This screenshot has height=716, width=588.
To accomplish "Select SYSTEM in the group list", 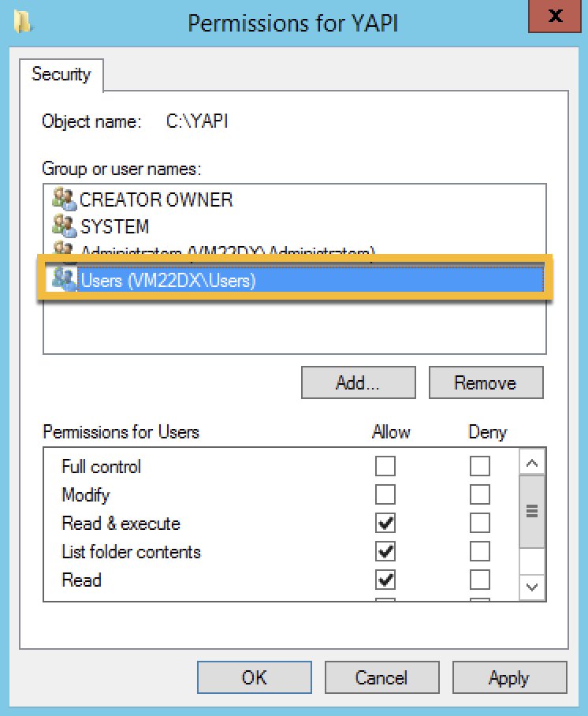I will click(295, 226).
